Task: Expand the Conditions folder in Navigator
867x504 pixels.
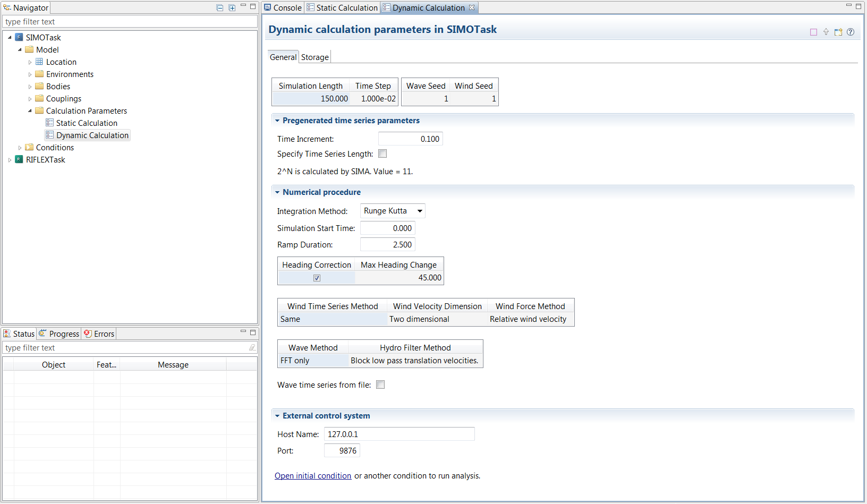Action: [x=20, y=148]
